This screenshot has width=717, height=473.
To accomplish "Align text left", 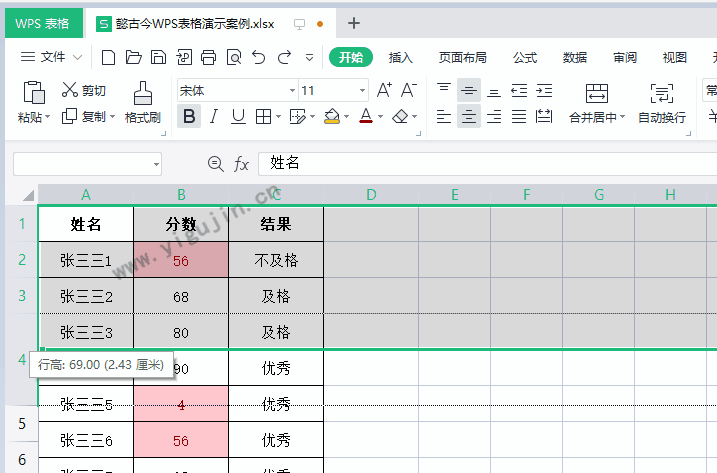I will (444, 117).
